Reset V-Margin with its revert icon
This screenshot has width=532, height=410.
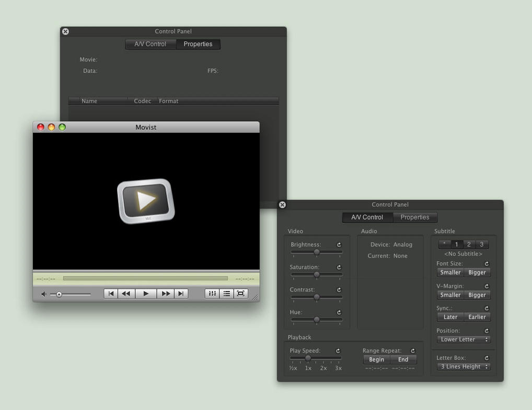coord(487,286)
